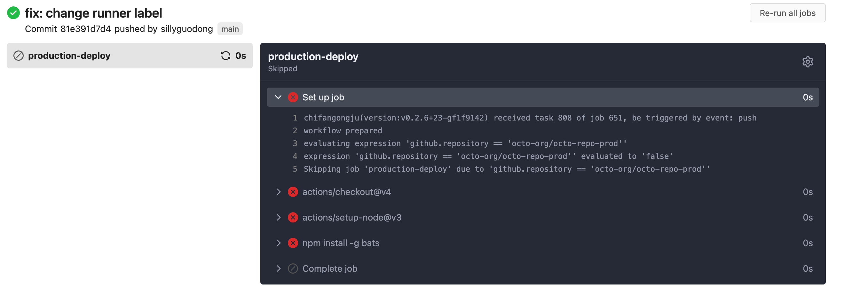Click the re-run job refresh icon
The width and height of the screenshot is (868, 296).
click(225, 56)
